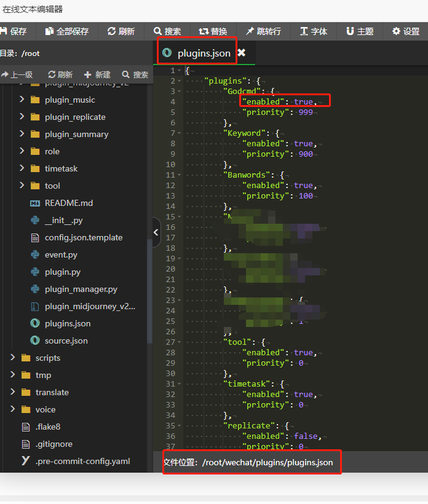The width and height of the screenshot is (428, 504).
Task: Expand the plugin_music folder
Action: click(22, 100)
